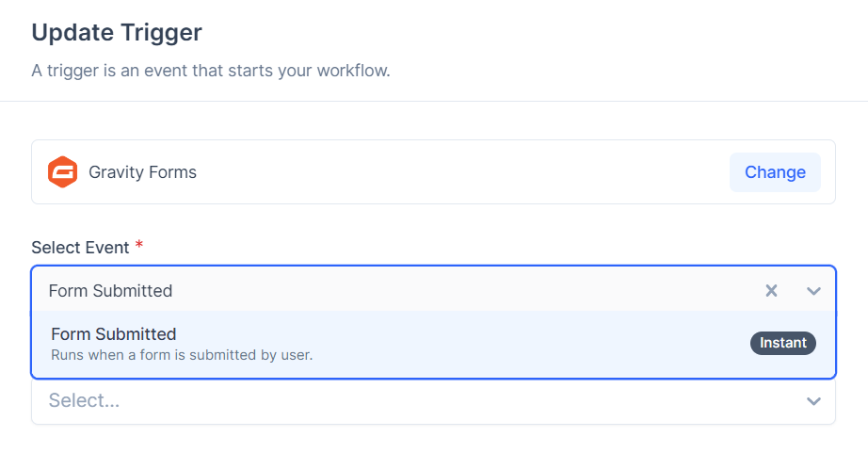This screenshot has height=453, width=868.
Task: Click the dark Instant badge
Action: coord(782,343)
